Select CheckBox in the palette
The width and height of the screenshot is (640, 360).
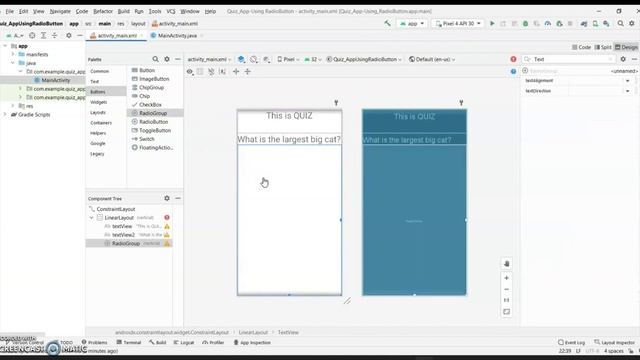(x=150, y=104)
